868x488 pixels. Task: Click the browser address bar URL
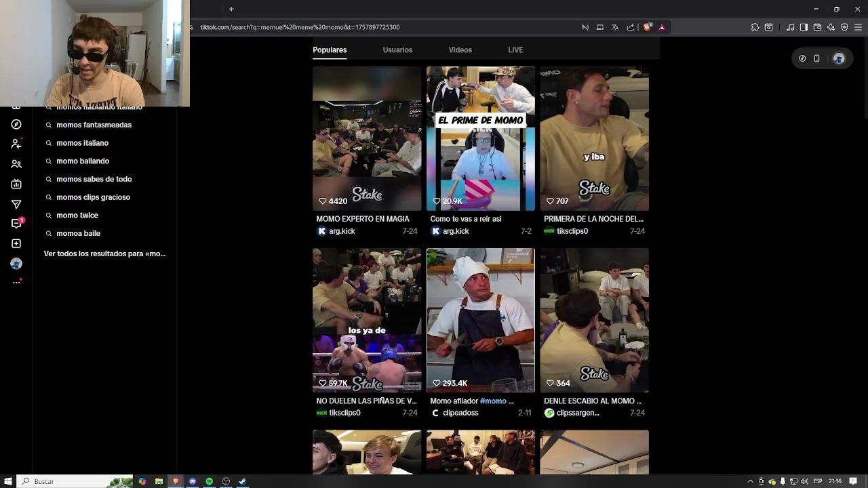pyautogui.click(x=300, y=27)
